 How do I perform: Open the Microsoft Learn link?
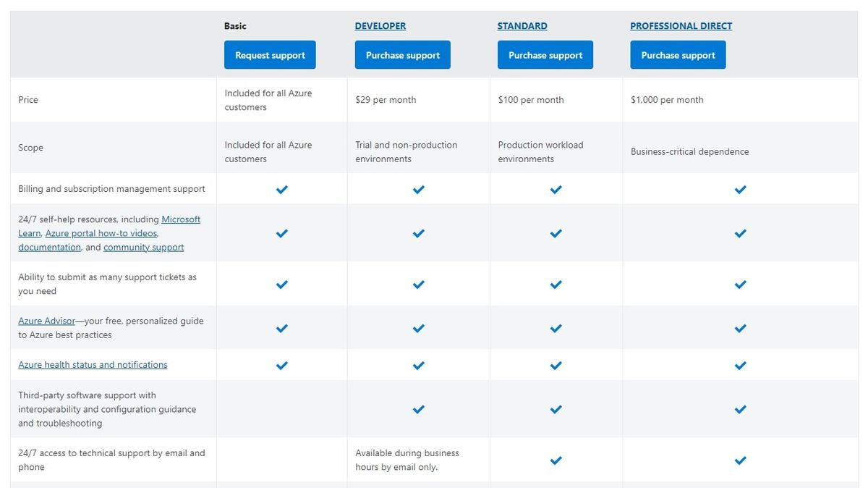tap(181, 219)
